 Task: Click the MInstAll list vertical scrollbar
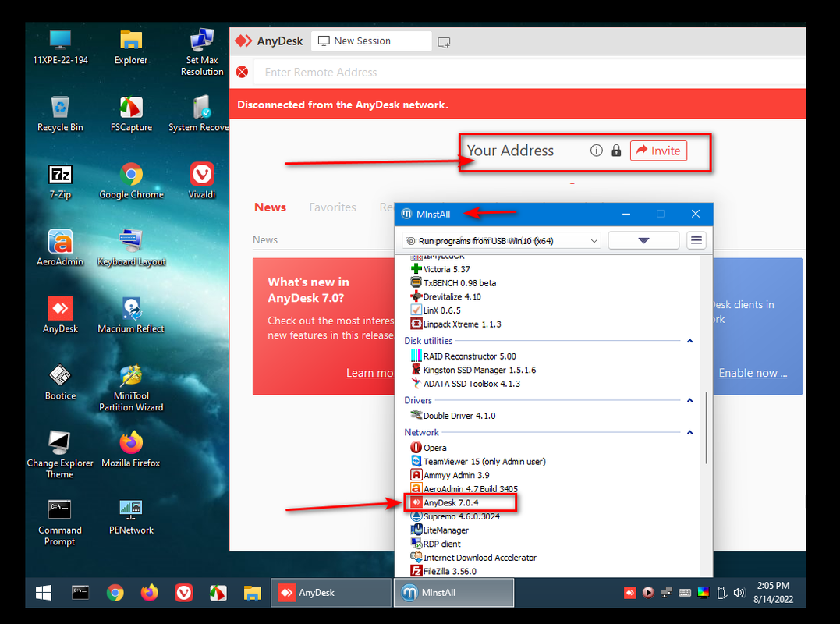coord(707,427)
